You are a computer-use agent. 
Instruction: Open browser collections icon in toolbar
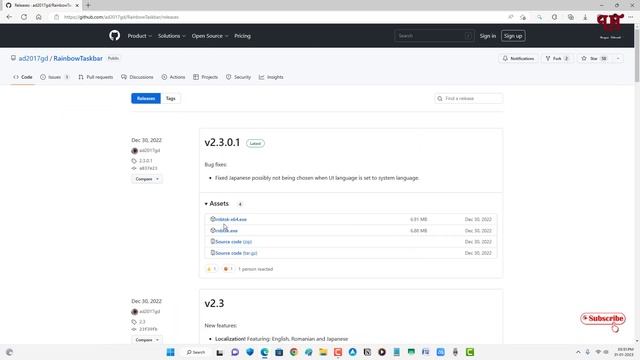pos(571,17)
